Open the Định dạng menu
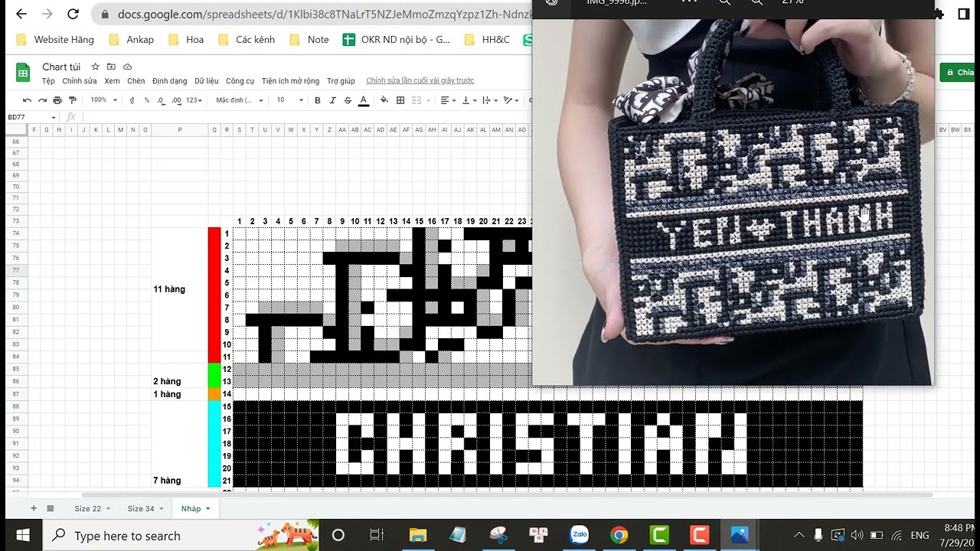Viewport: 980px width, 551px height. coord(170,81)
